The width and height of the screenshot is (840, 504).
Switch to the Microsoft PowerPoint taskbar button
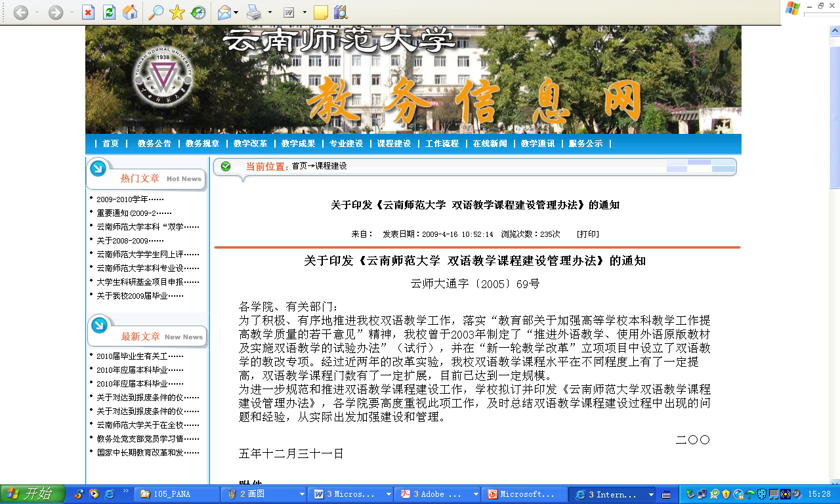tap(525, 494)
